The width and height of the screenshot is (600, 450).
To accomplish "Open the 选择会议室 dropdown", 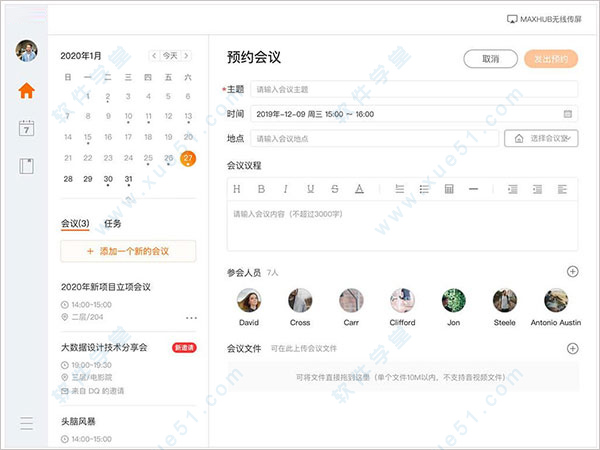I will [541, 139].
